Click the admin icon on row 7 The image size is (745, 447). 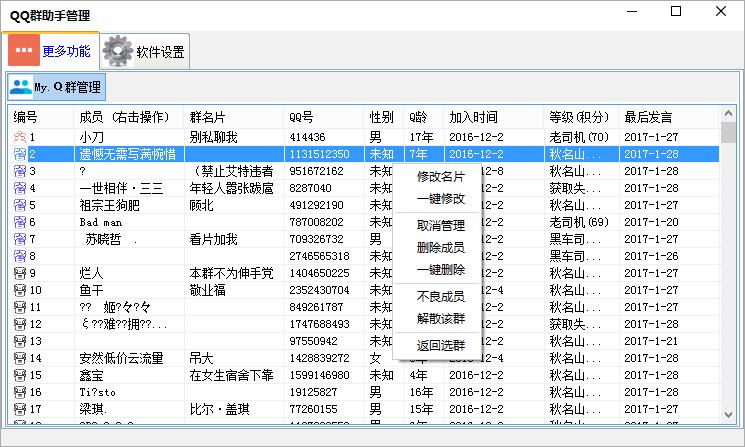click(x=19, y=239)
